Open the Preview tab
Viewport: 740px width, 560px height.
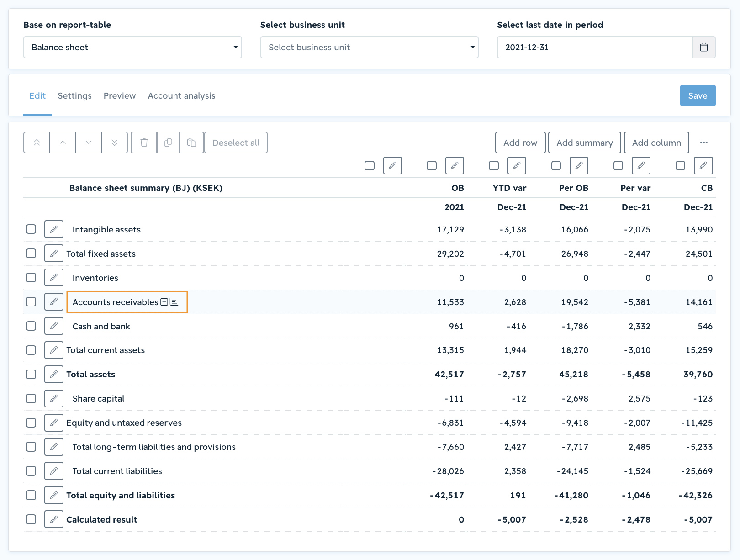coord(120,95)
